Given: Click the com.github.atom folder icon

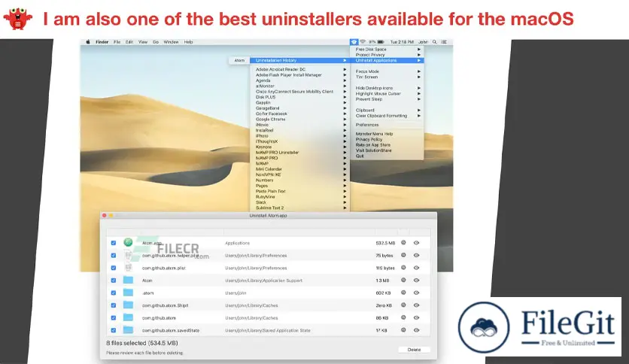Looking at the screenshot, I should pos(128,317).
